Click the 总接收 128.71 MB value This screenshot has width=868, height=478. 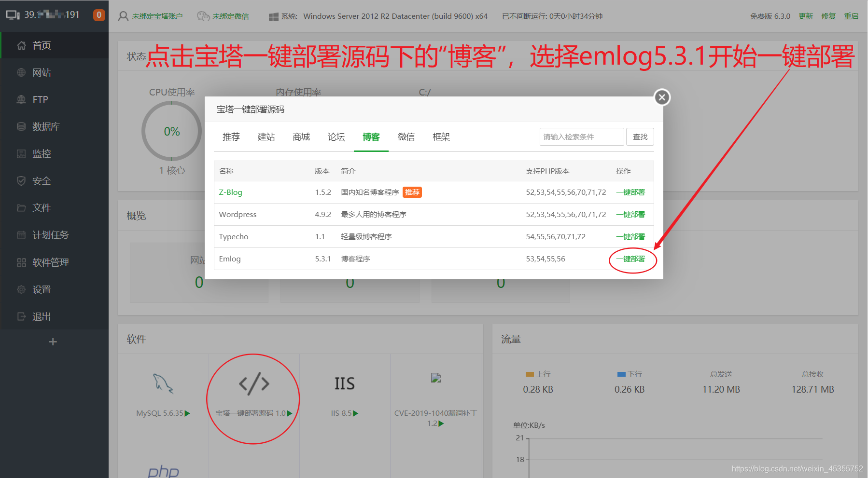[x=812, y=389]
